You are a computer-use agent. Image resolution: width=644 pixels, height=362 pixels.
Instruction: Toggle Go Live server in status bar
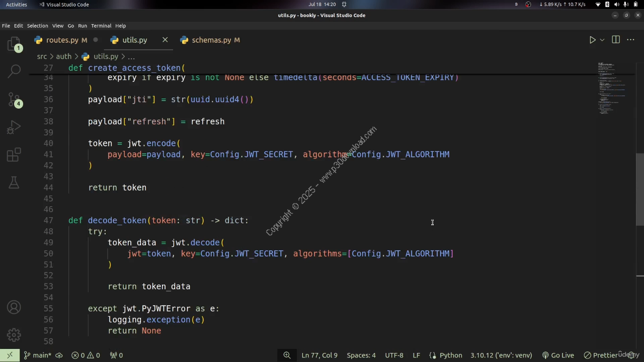[x=557, y=355]
